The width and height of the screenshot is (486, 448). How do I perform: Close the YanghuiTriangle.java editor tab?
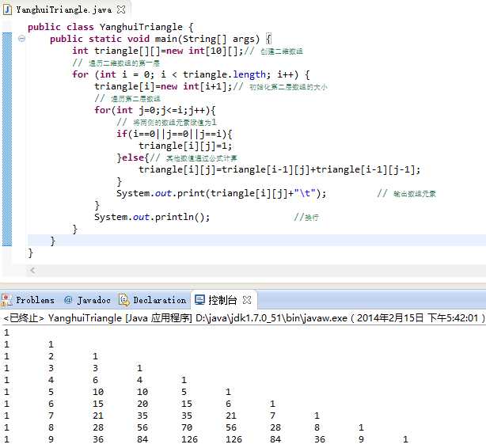(x=121, y=10)
